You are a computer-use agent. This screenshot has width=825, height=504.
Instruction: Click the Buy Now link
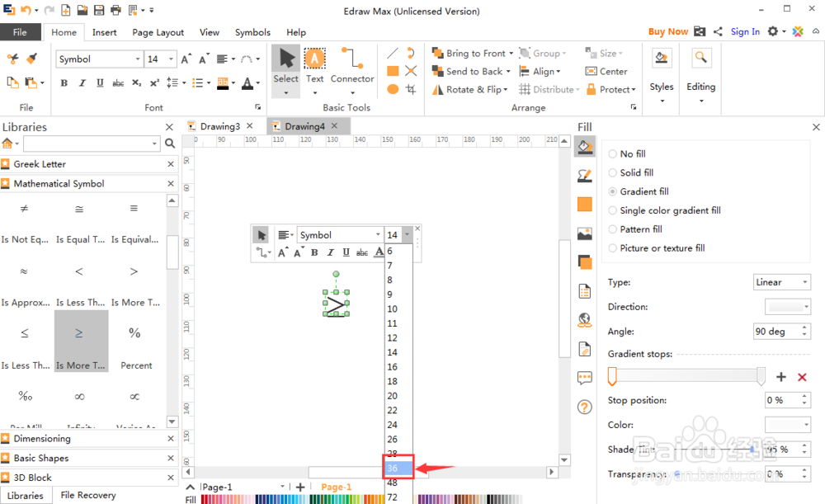pos(667,31)
